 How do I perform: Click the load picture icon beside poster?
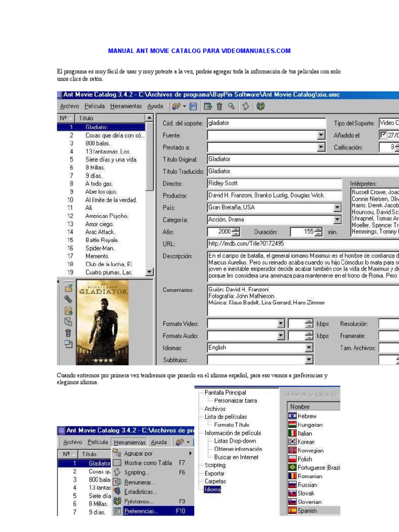68,288
